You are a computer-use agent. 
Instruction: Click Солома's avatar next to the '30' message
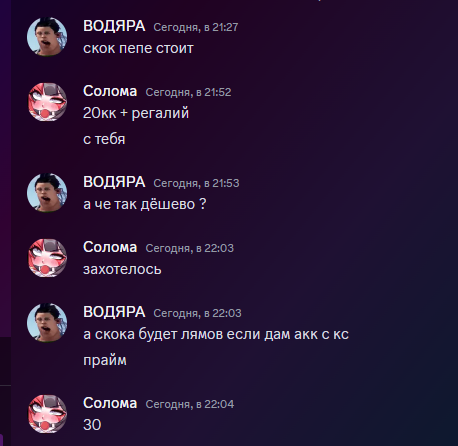(47, 414)
